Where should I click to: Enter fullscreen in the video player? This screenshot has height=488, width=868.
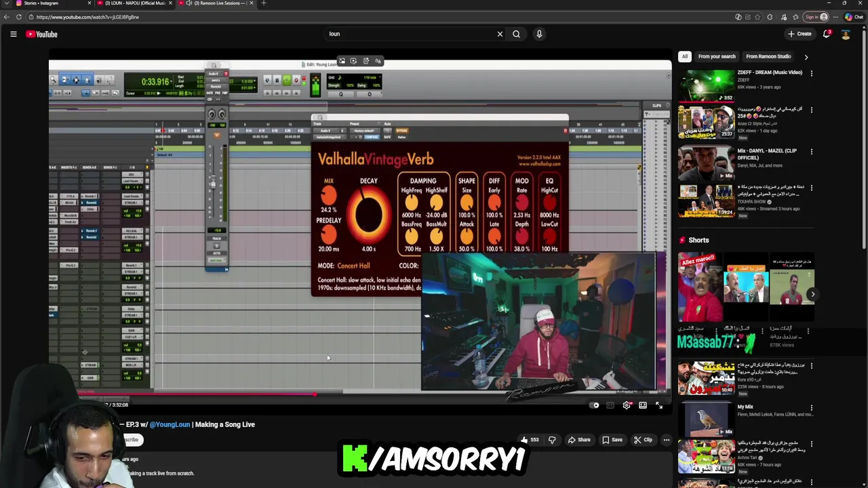coord(659,405)
